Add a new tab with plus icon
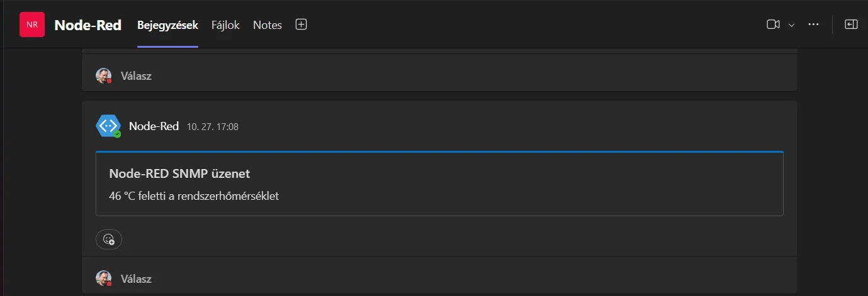Screen dimensions: 868x296 point(301,25)
